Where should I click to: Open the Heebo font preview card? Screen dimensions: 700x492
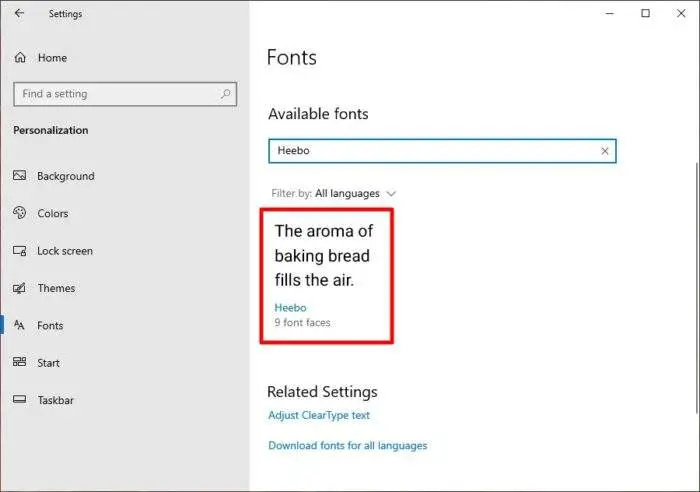[327, 276]
